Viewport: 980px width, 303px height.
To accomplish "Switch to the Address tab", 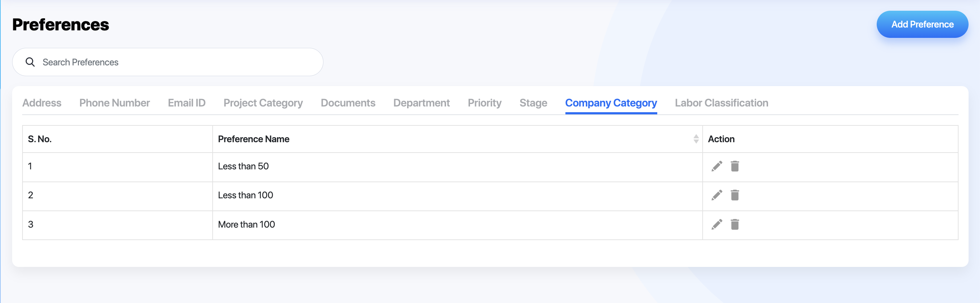I will pos(42,103).
